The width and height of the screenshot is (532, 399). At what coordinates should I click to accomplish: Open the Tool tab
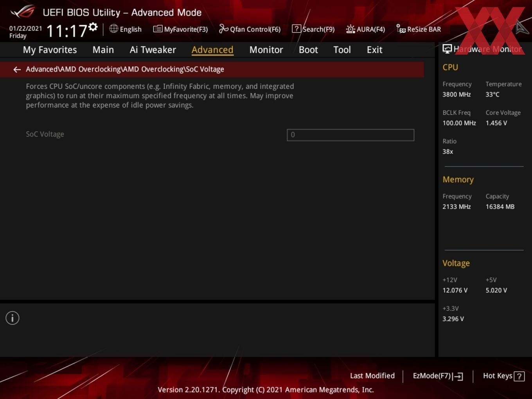tap(342, 50)
